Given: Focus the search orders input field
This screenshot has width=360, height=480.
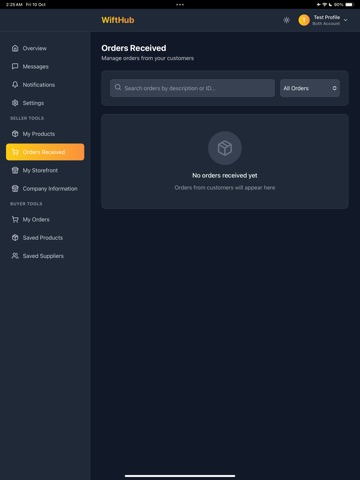Looking at the screenshot, I should (192, 88).
